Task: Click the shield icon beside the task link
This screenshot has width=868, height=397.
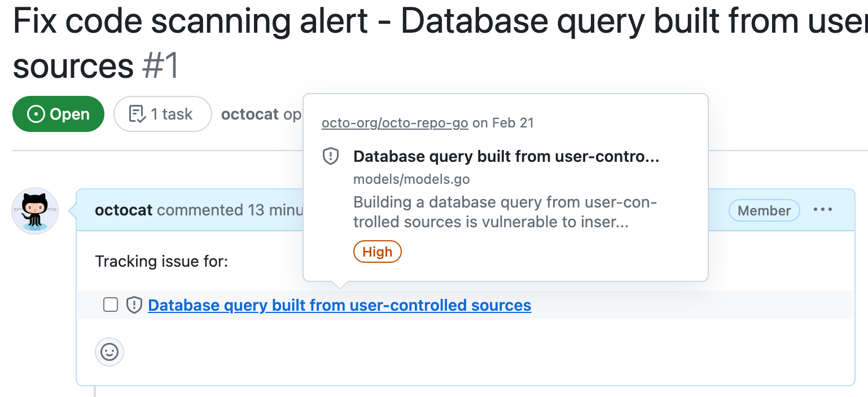Action: (x=134, y=305)
